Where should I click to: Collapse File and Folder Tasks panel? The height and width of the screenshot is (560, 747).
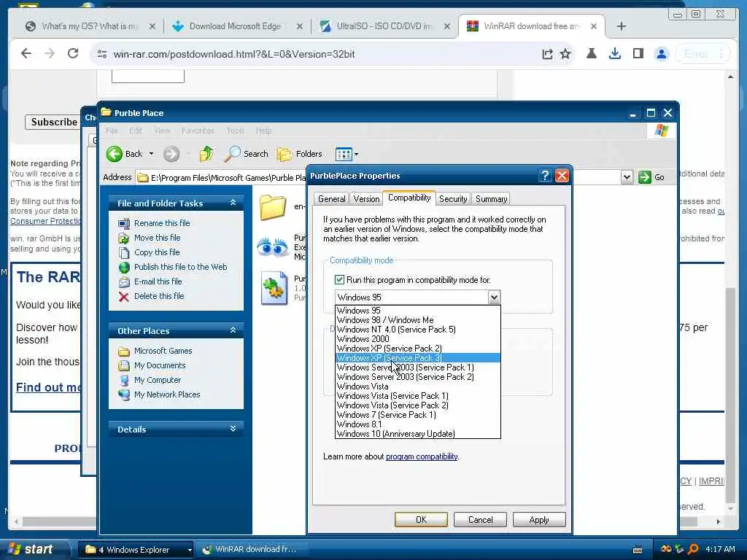(x=233, y=203)
